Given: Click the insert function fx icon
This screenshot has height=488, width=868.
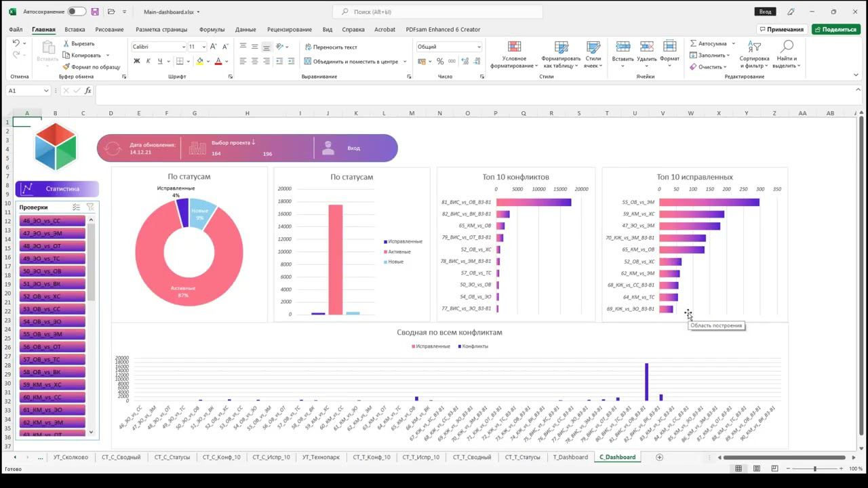Looking at the screenshot, I should pos(88,91).
